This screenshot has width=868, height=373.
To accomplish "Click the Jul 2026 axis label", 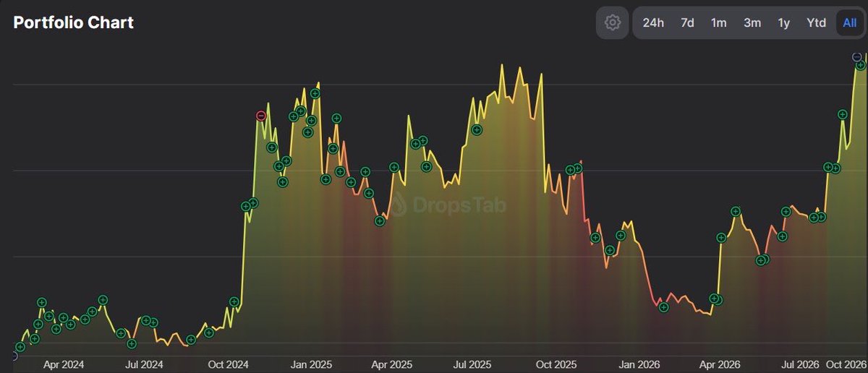I will [799, 364].
